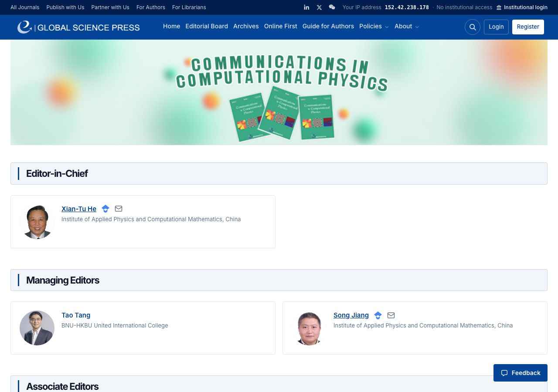Open the Partner with Us link
The width and height of the screenshot is (558, 392).
coord(110,7)
